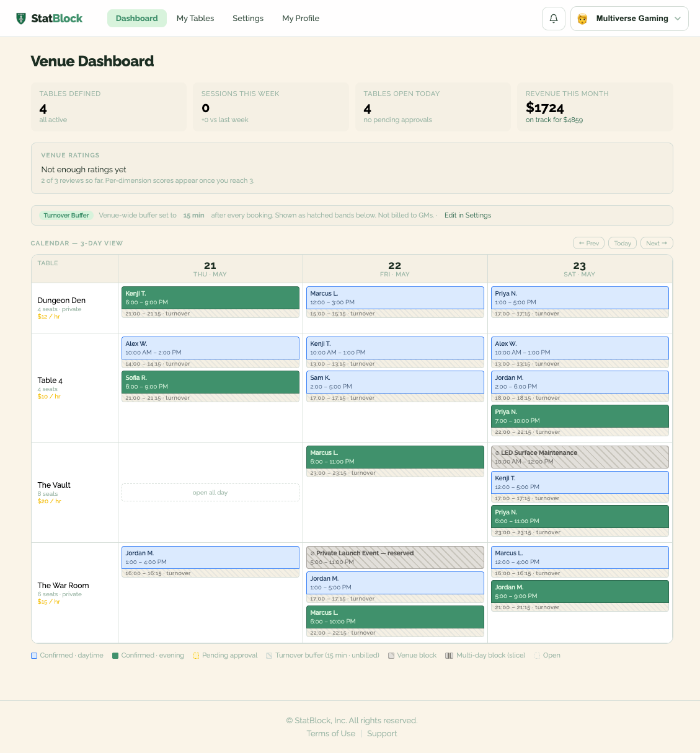Click the Tables Open Today card
Image resolution: width=700 pixels, height=753 pixels.
coord(433,107)
